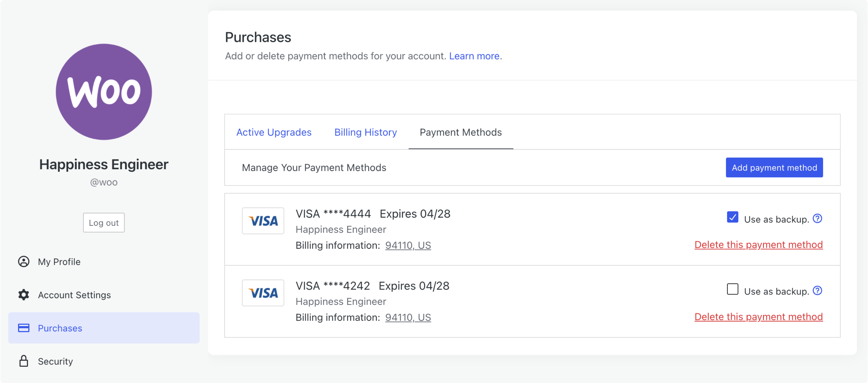Switch to the Active Upgrades tab

[274, 132]
